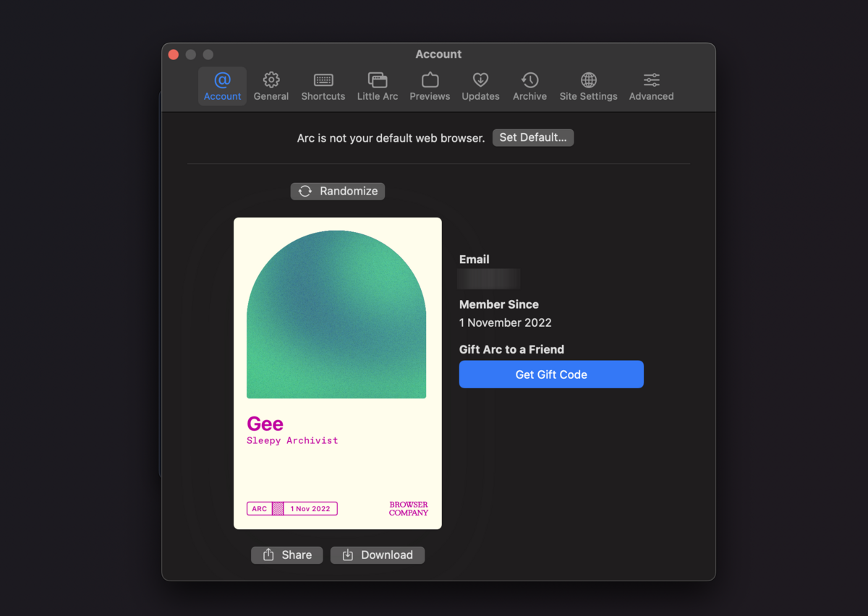Image resolution: width=868 pixels, height=616 pixels.
Task: Switch to the General settings tab
Action: pos(271,87)
